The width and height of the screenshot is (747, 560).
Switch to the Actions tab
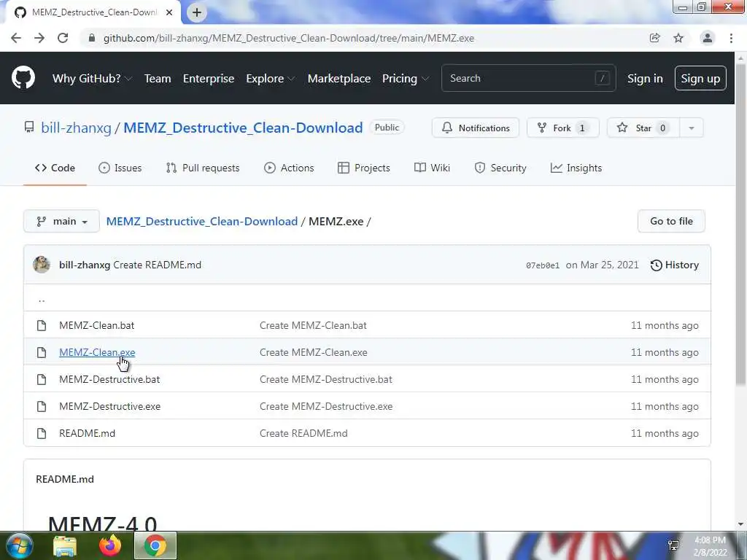coord(289,168)
